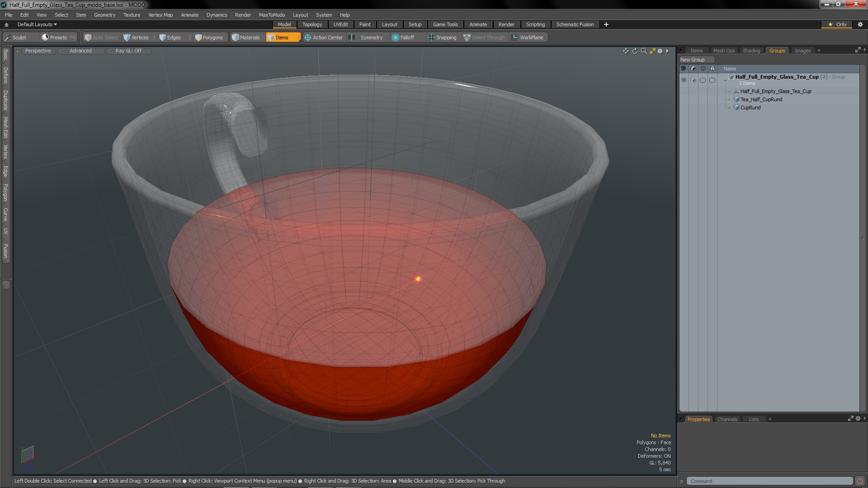Open the Deform vertical sidebar tab
The height and width of the screenshot is (488, 868).
point(5,75)
